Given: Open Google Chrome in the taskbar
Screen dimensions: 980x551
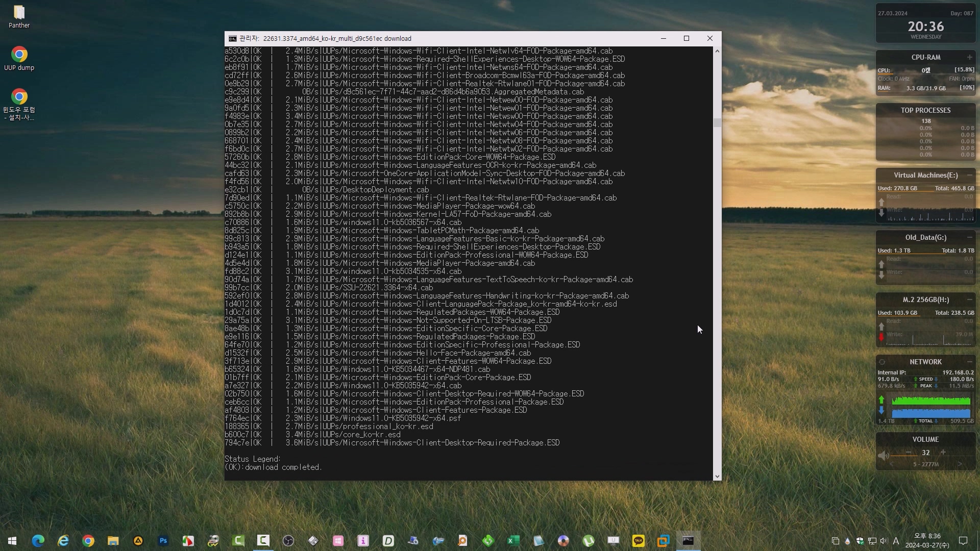Looking at the screenshot, I should (88, 541).
